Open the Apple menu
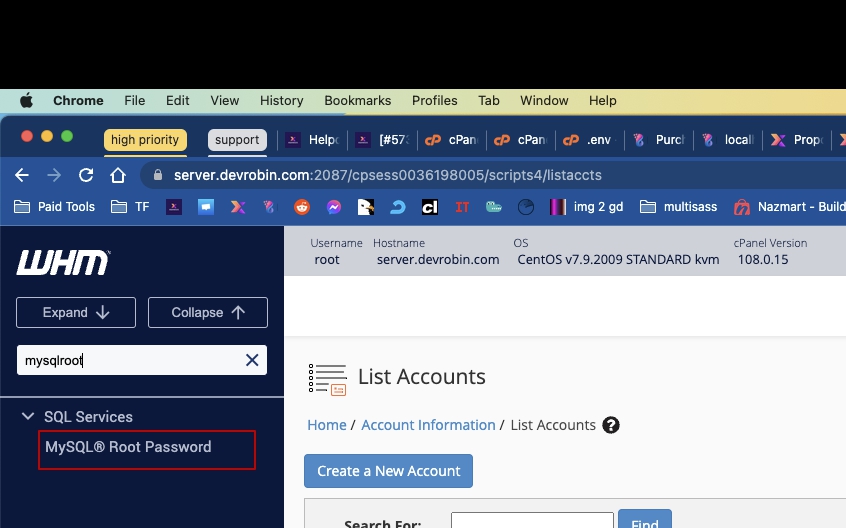The image size is (846, 528). pos(26,100)
